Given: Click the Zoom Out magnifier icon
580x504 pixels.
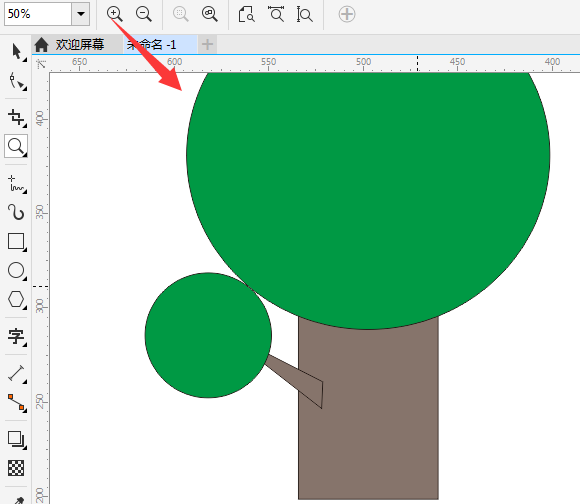Looking at the screenshot, I should (x=144, y=14).
